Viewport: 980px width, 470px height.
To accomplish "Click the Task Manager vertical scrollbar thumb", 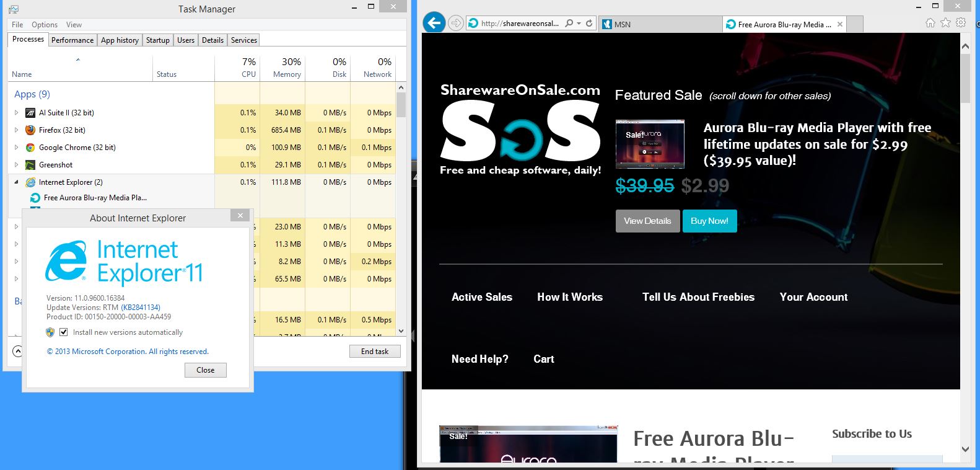I will pos(401,105).
